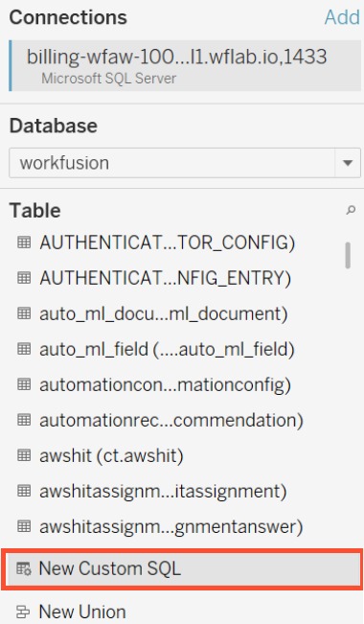Add a new connection

pos(342,17)
